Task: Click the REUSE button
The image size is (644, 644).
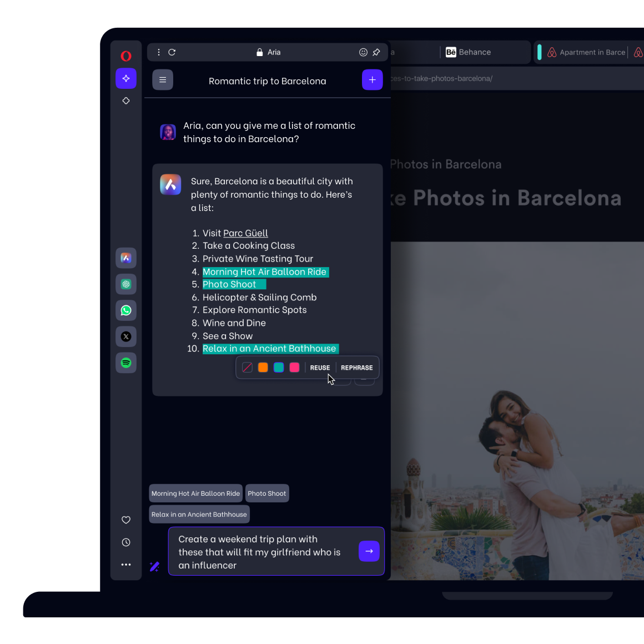Action: click(x=320, y=368)
